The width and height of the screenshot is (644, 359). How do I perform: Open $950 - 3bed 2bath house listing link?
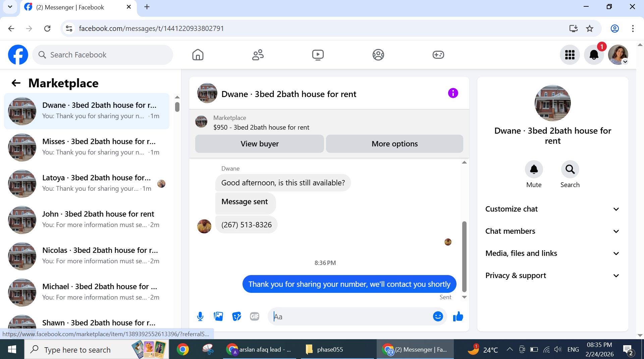(261, 127)
